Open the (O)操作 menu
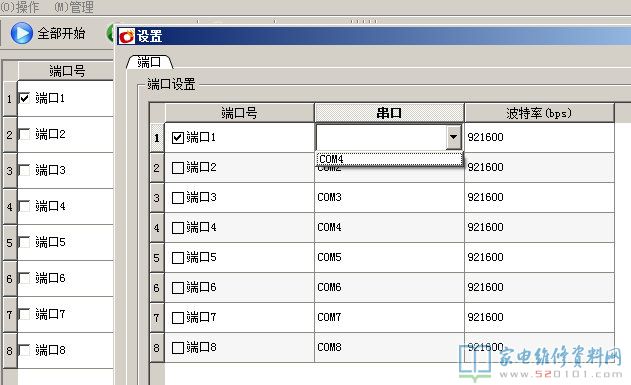This screenshot has width=631, height=385. pyautogui.click(x=20, y=7)
